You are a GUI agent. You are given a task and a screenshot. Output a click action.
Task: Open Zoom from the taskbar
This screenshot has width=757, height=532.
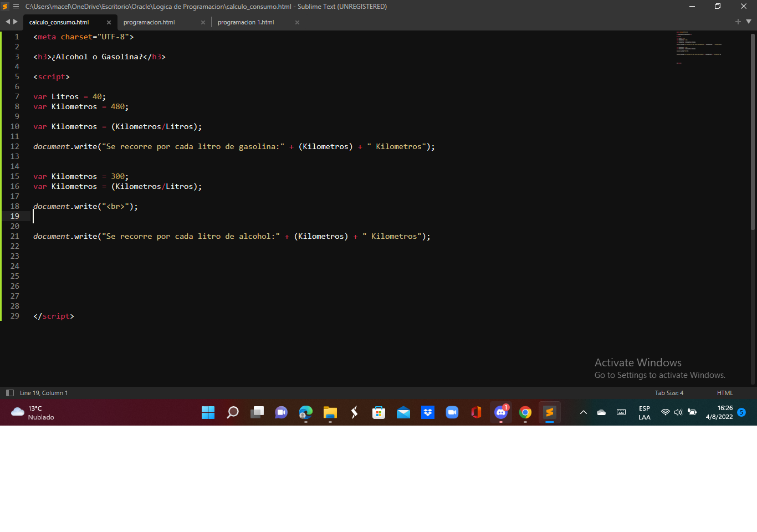click(x=452, y=412)
